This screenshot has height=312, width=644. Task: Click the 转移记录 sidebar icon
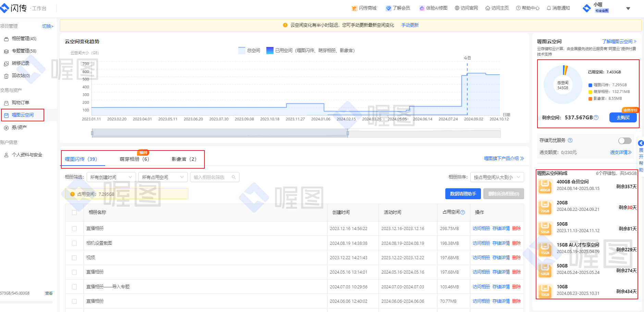pyautogui.click(x=6, y=64)
